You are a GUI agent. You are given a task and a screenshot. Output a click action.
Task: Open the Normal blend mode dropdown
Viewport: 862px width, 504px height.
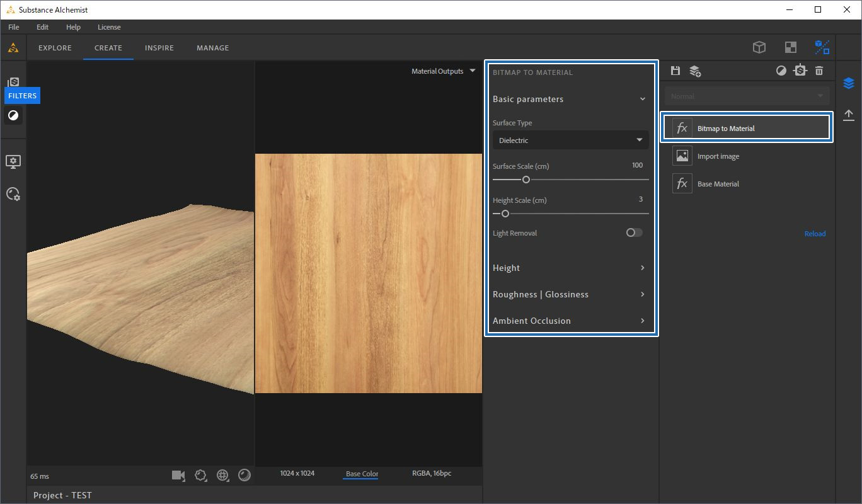pos(747,96)
